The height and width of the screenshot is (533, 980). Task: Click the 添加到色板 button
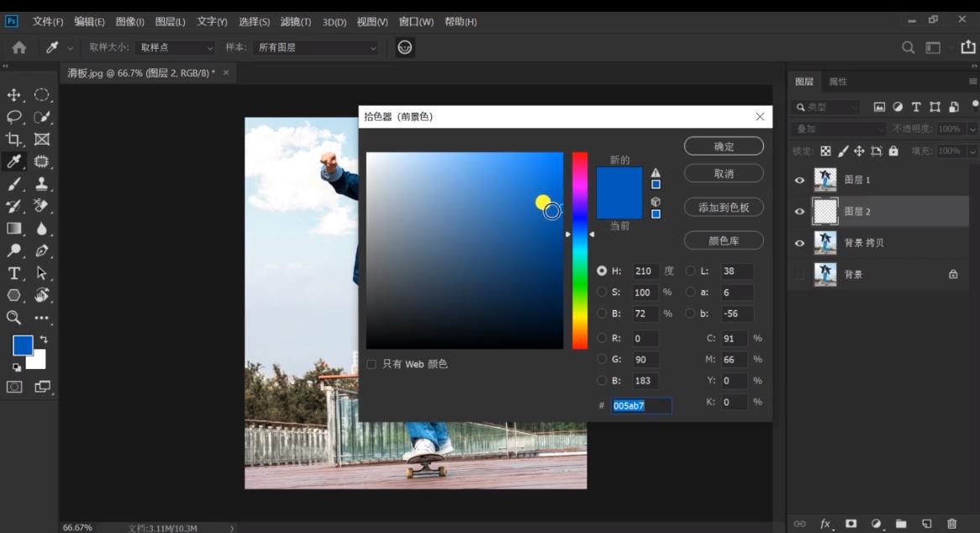(724, 207)
